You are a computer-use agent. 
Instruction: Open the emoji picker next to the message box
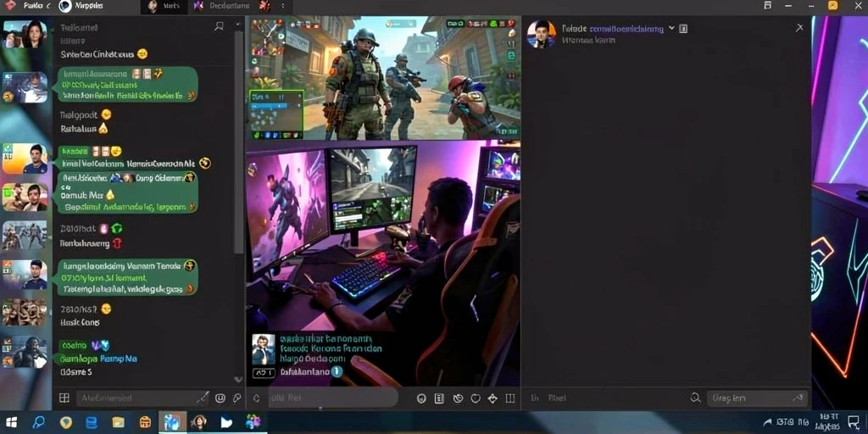pyautogui.click(x=220, y=398)
